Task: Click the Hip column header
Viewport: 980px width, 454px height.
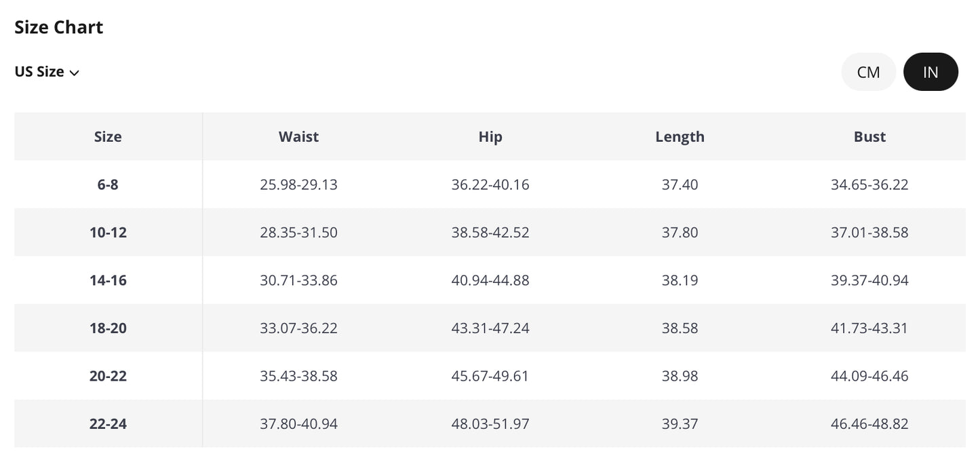Action: coord(490,136)
